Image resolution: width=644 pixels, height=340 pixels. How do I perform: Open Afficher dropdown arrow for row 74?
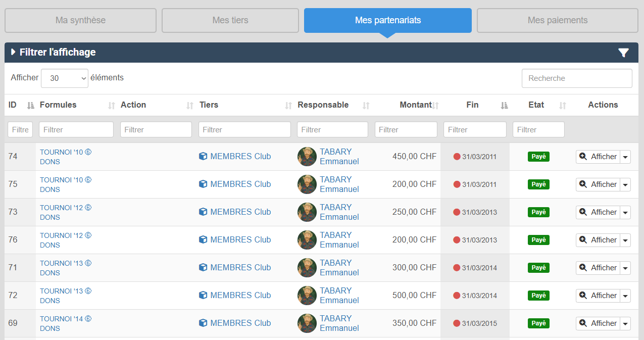[626, 157]
